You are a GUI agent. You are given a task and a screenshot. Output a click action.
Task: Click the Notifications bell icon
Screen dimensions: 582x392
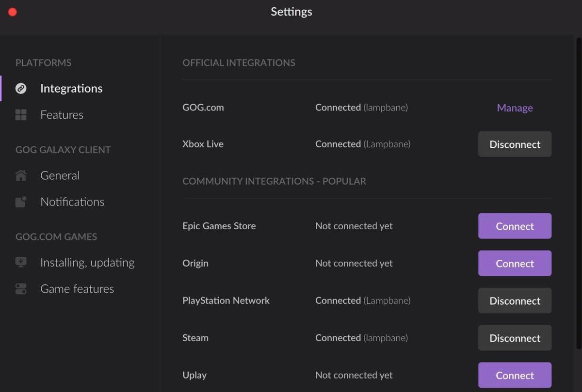click(20, 202)
